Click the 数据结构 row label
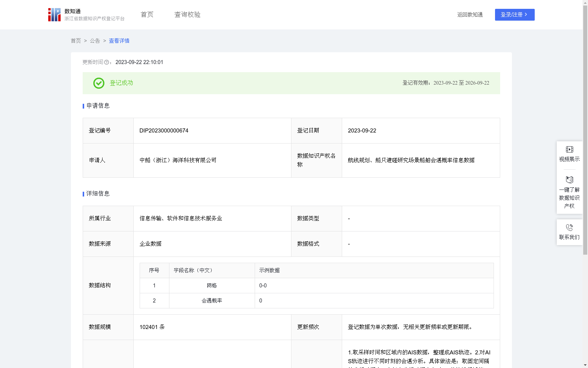This screenshot has width=588, height=368. coord(100,286)
